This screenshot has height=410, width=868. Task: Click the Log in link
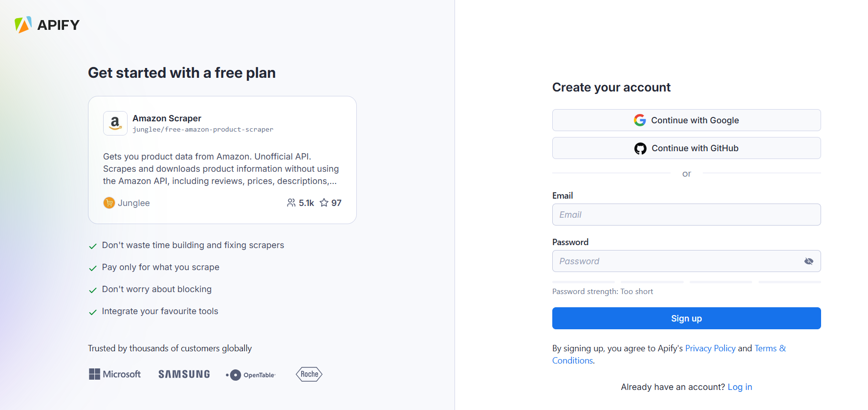(739, 387)
